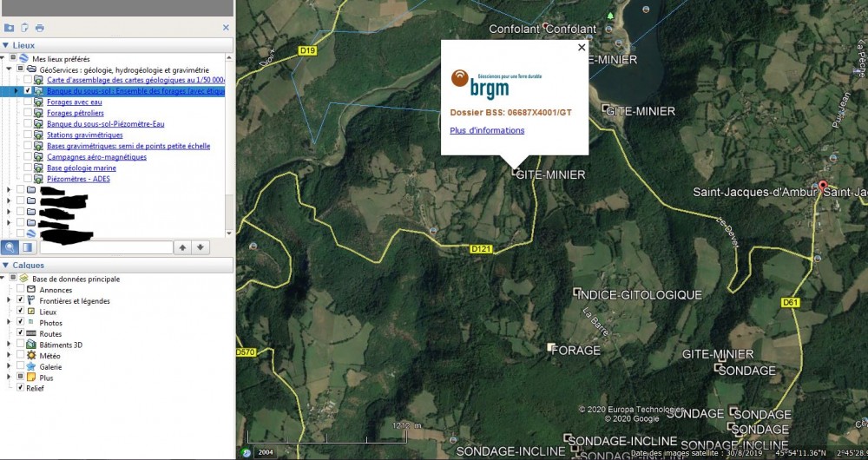Image resolution: width=868 pixels, height=460 pixels.
Task: Click the Saint-Jacques-d'Ambur red pin marker
Action: click(x=823, y=185)
